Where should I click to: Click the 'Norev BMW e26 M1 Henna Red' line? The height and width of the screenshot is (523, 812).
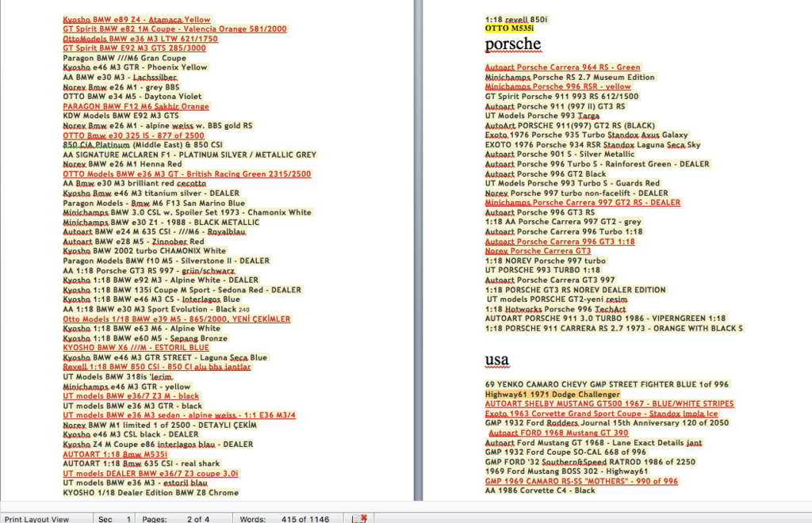point(122,164)
